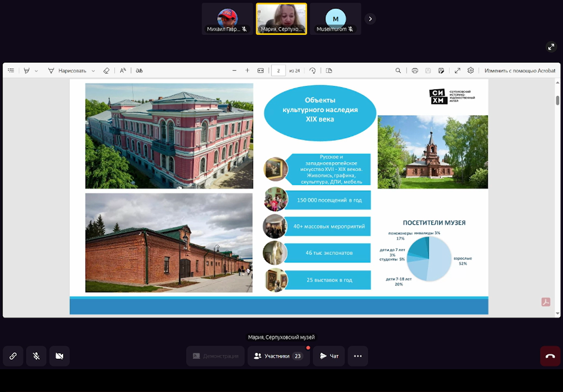
Task: End the call with the red hang-up button
Action: [x=550, y=356]
